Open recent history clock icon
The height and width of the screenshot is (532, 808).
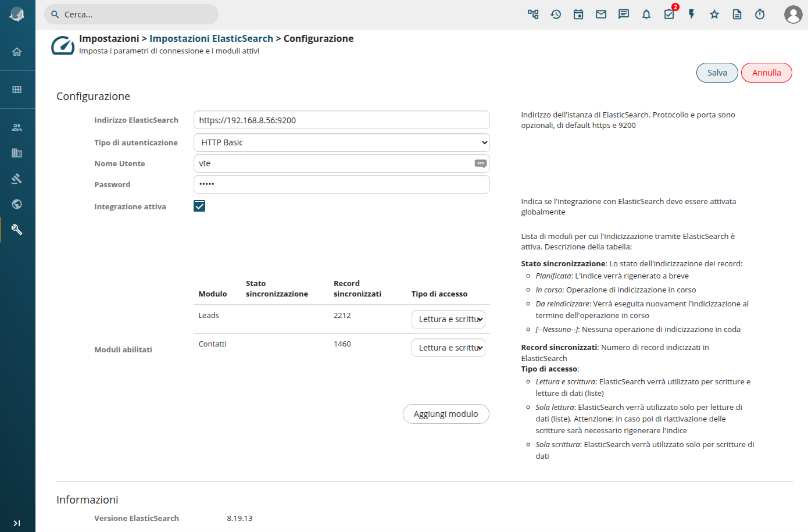click(x=556, y=15)
